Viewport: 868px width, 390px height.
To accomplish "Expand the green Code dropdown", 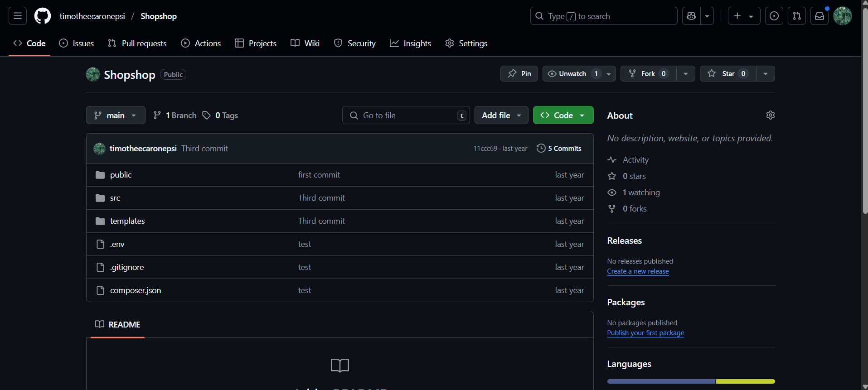I will click(x=563, y=116).
